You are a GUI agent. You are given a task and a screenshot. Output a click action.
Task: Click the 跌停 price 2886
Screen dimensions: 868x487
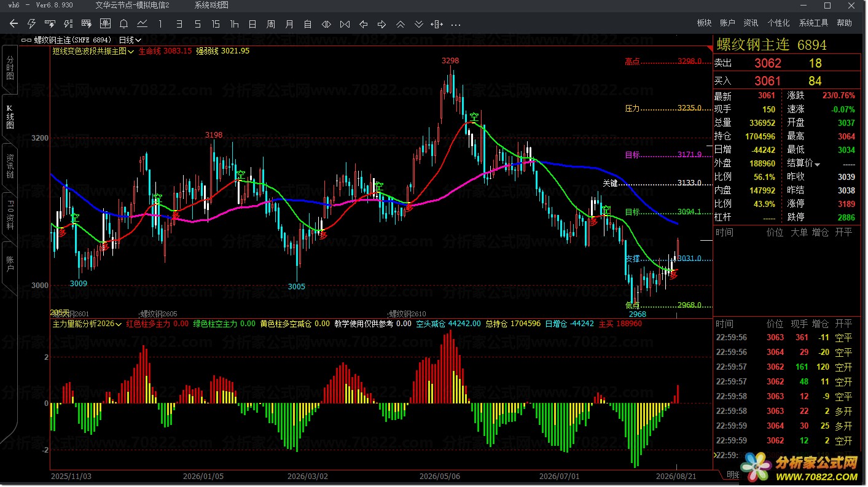[x=845, y=217]
